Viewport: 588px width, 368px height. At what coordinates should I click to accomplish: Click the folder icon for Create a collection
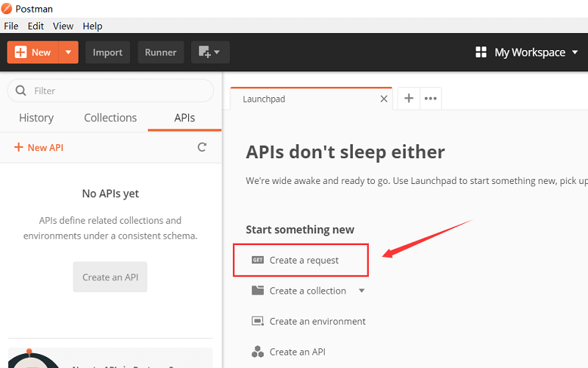click(257, 291)
